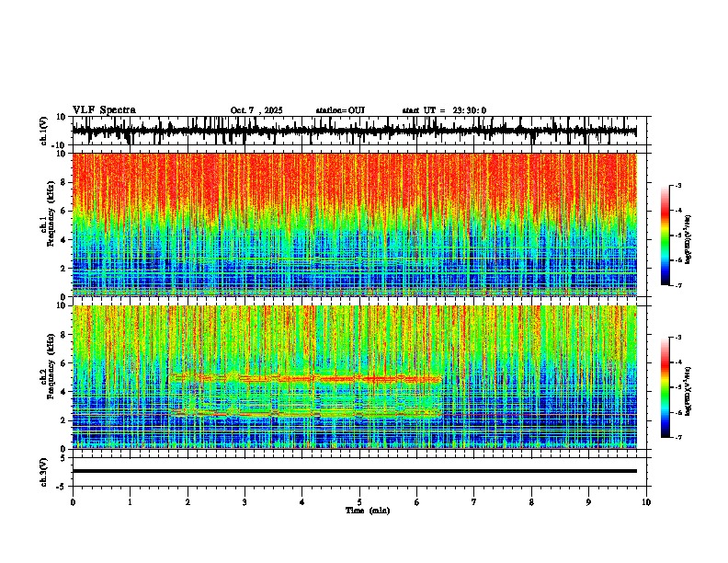The width and height of the screenshot is (728, 563).
Task: Click the ch.1 voltage waveform strip at top
Action: [355, 131]
